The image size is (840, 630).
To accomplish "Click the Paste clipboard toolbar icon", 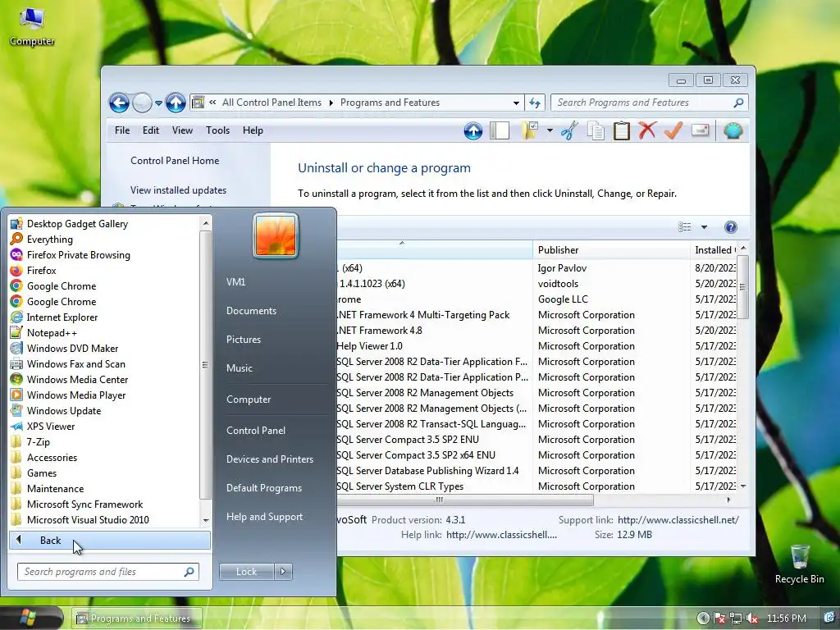I will (622, 130).
